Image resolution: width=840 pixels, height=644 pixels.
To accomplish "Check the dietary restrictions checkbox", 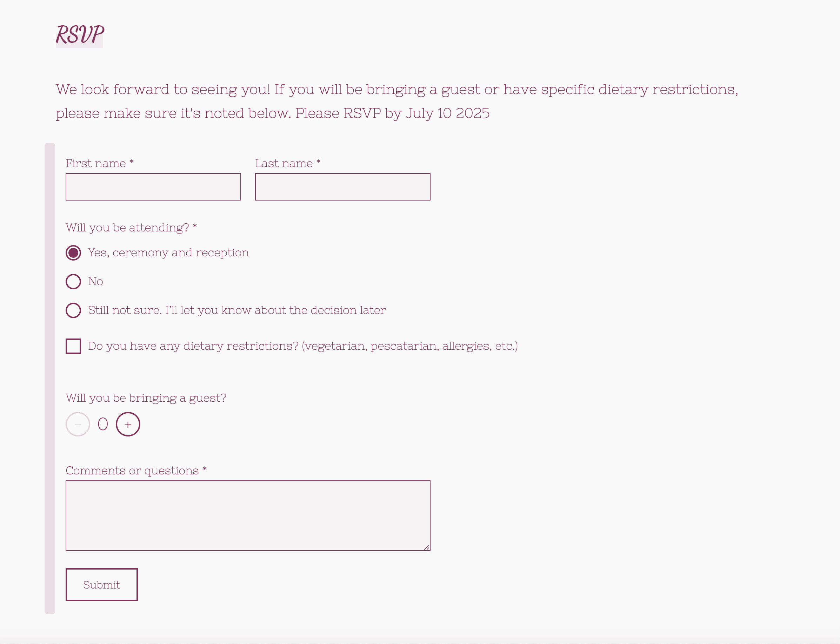I will [73, 346].
